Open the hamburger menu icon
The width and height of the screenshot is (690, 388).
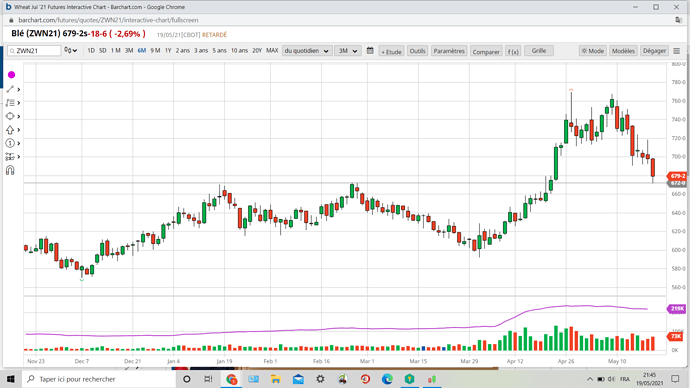[x=677, y=51]
